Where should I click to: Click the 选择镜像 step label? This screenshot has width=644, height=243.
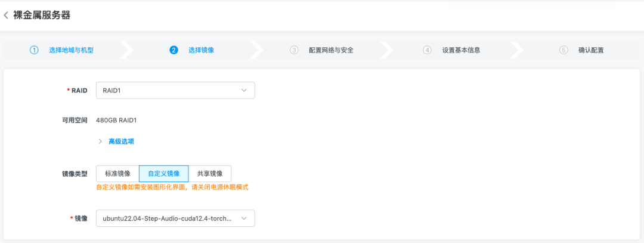coord(201,50)
